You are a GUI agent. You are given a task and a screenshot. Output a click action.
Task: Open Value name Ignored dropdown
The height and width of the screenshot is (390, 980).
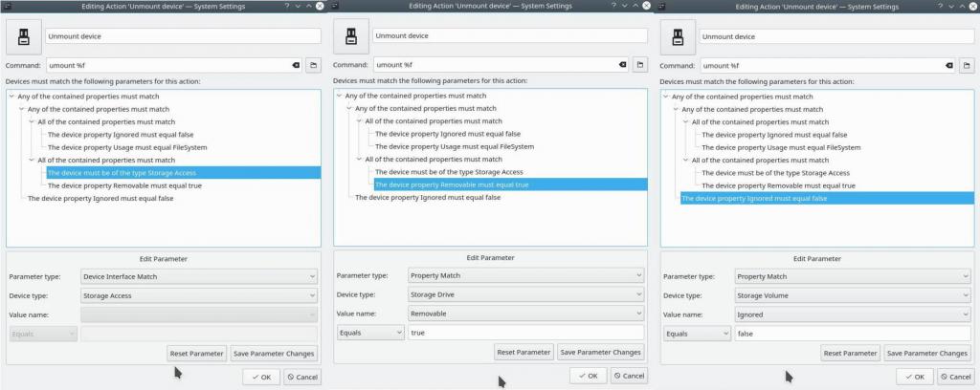853,314
